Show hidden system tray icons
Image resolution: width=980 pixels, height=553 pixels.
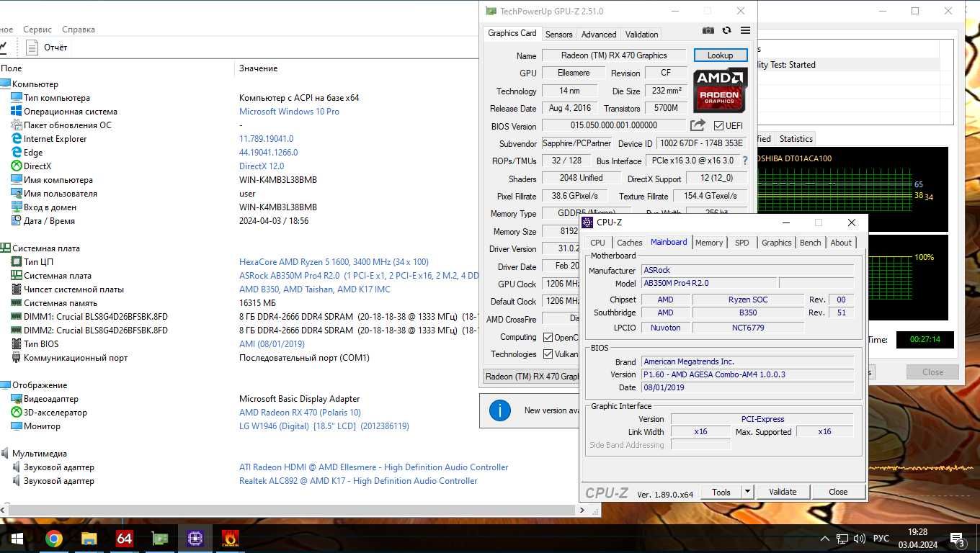click(824, 539)
